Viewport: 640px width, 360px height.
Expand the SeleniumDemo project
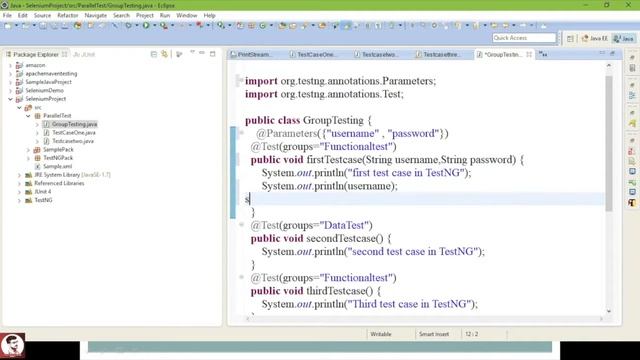tap(11, 91)
